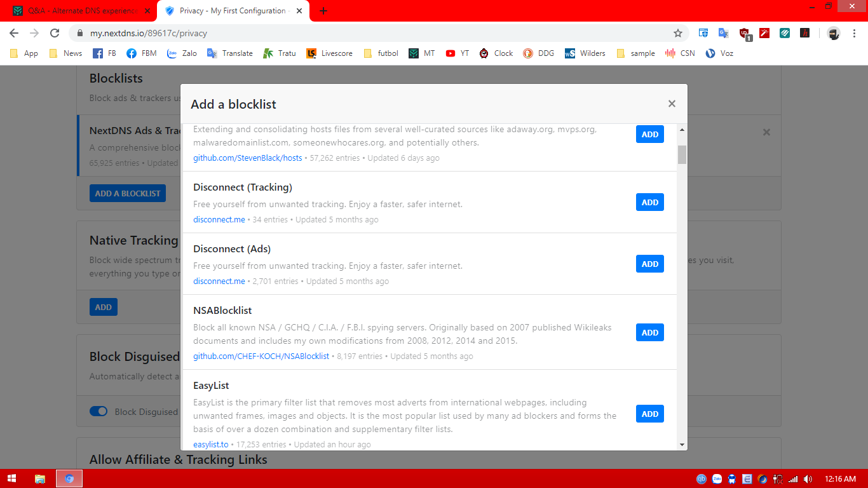Viewport: 868px width, 488px height.
Task: Open the Windows Start menu
Action: (11, 478)
